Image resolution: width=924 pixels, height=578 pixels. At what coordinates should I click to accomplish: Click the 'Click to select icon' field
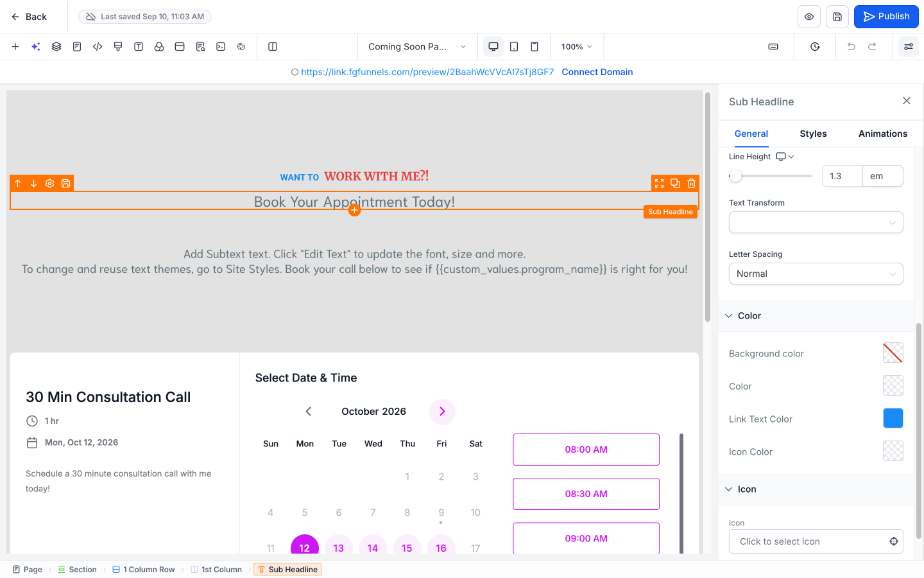point(816,541)
